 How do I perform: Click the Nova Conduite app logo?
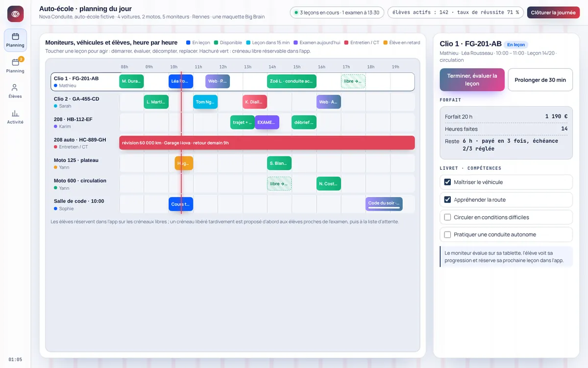click(15, 14)
